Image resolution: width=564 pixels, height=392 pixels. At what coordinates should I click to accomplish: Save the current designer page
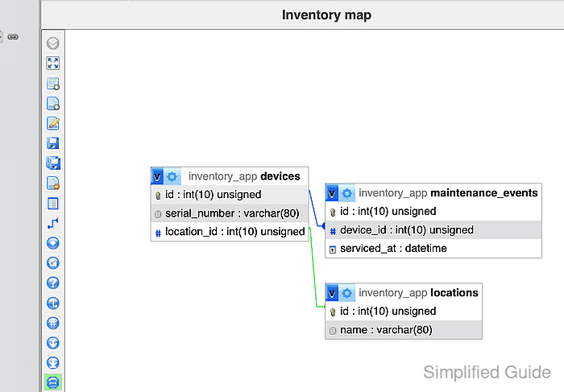coord(53,143)
